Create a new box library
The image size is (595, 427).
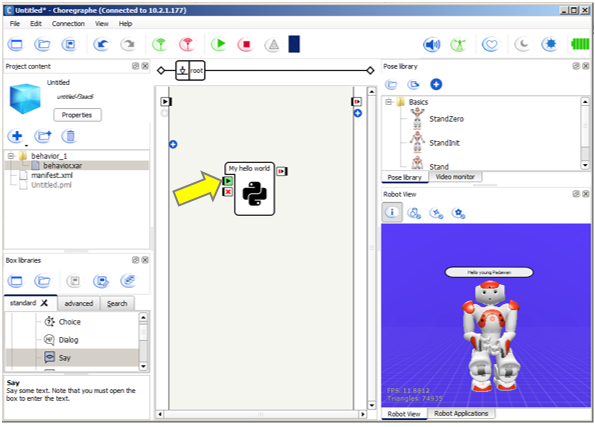pyautogui.click(x=16, y=281)
